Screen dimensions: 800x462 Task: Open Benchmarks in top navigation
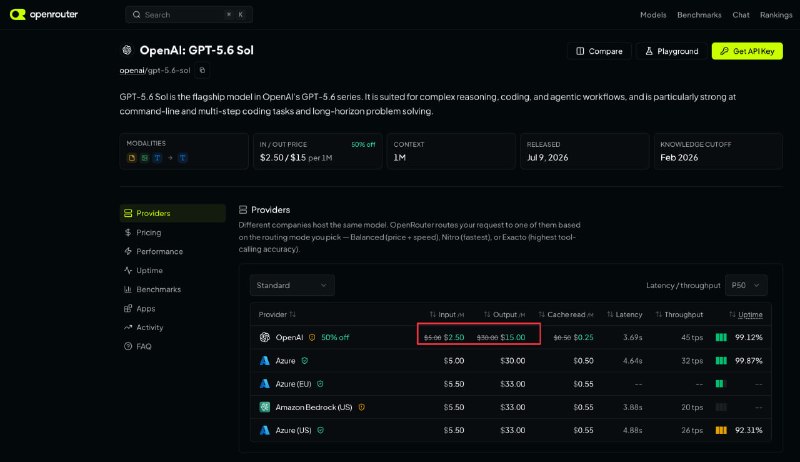[699, 15]
